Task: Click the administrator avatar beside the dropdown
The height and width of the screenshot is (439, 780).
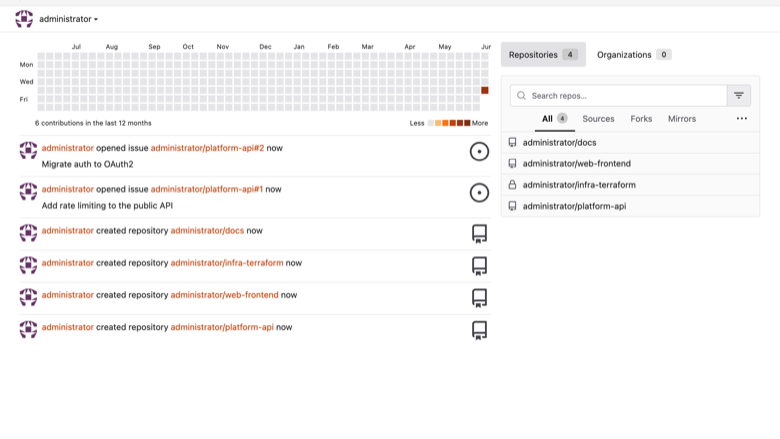Action: pos(24,19)
